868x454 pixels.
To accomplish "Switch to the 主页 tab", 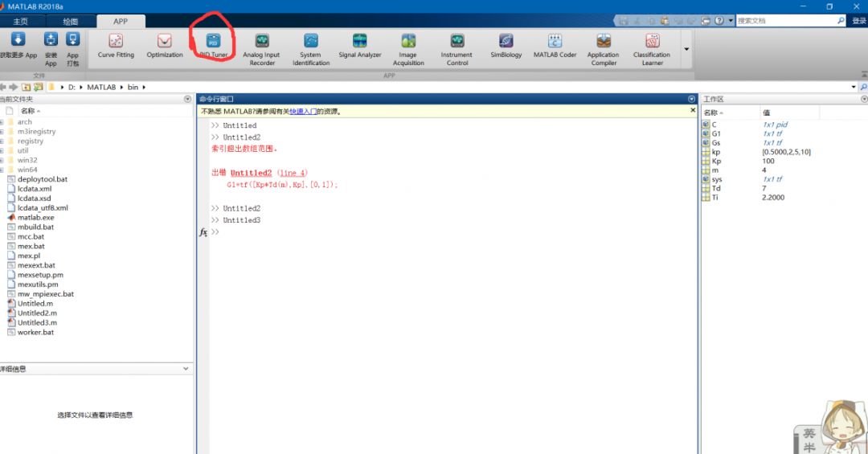I will click(20, 21).
